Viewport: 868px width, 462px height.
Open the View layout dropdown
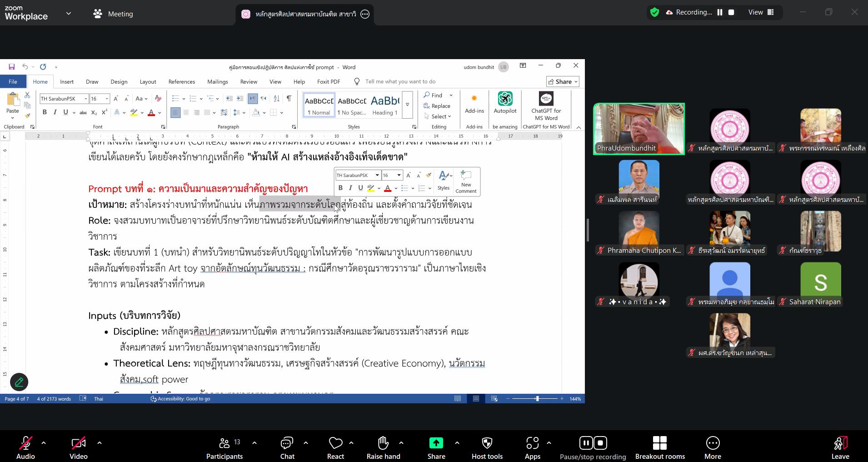(761, 12)
